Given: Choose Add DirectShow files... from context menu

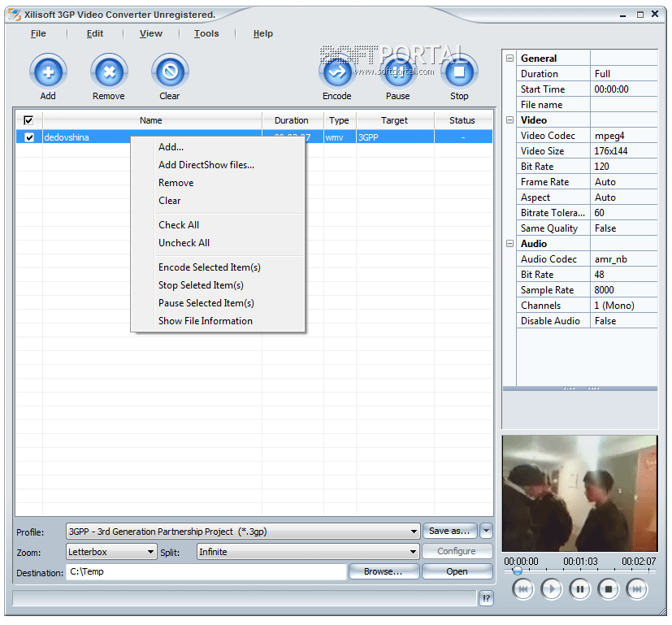Looking at the screenshot, I should tap(218, 165).
